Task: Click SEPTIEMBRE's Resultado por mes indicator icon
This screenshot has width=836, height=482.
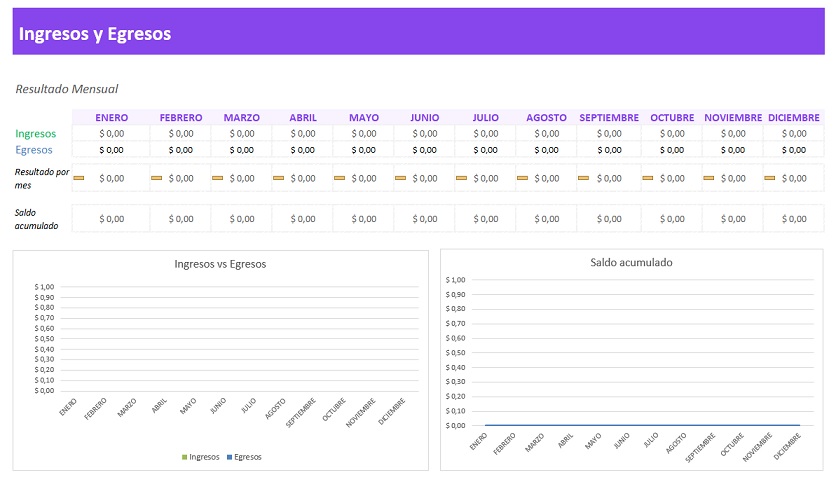Action: [583, 178]
